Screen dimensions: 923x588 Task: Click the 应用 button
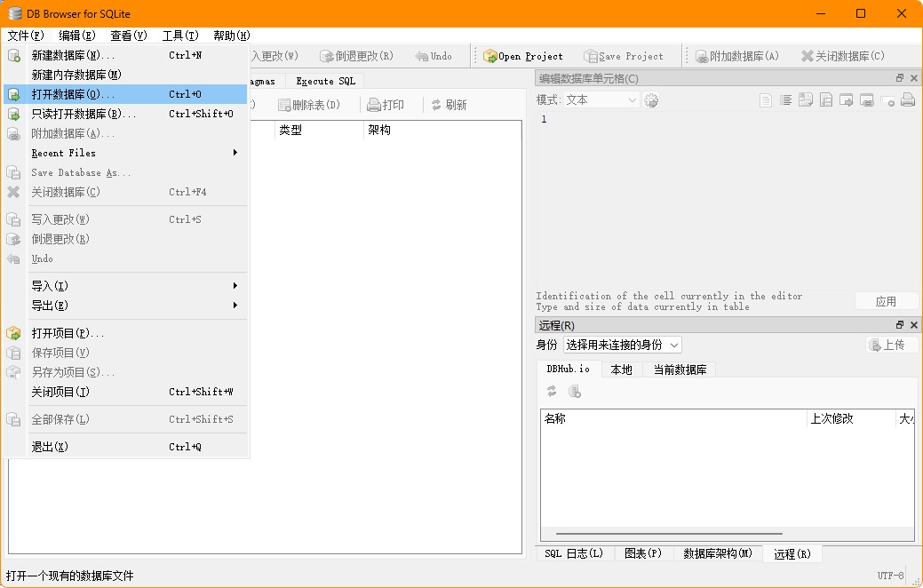coord(886,301)
